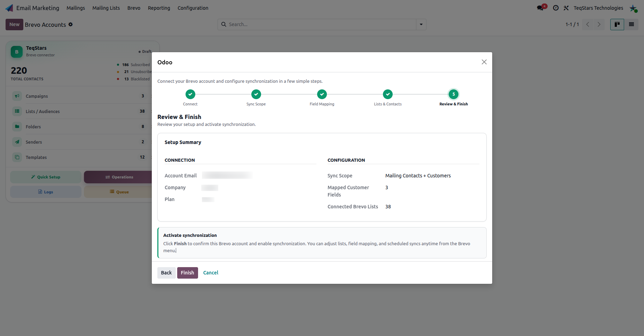Close the Odoo dialog with X
The width and height of the screenshot is (644, 336).
(484, 62)
